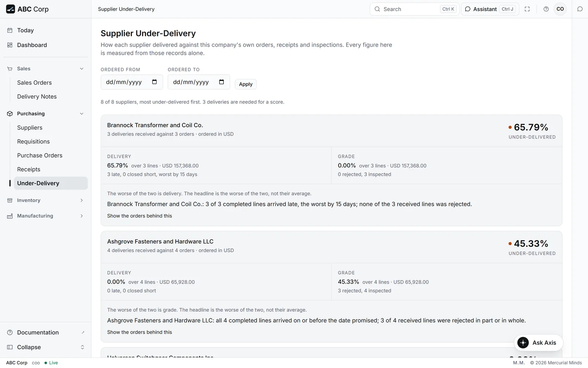Open the chat bubble icon at top right
Viewport: 588px width, 368px height.
click(580, 9)
